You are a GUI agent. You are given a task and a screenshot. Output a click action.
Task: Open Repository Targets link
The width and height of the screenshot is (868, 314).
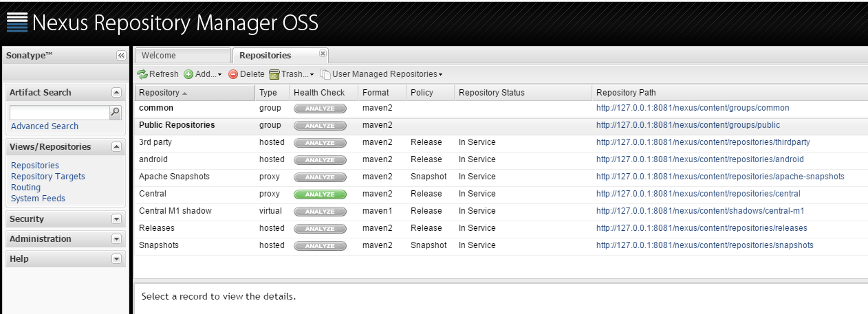click(48, 177)
